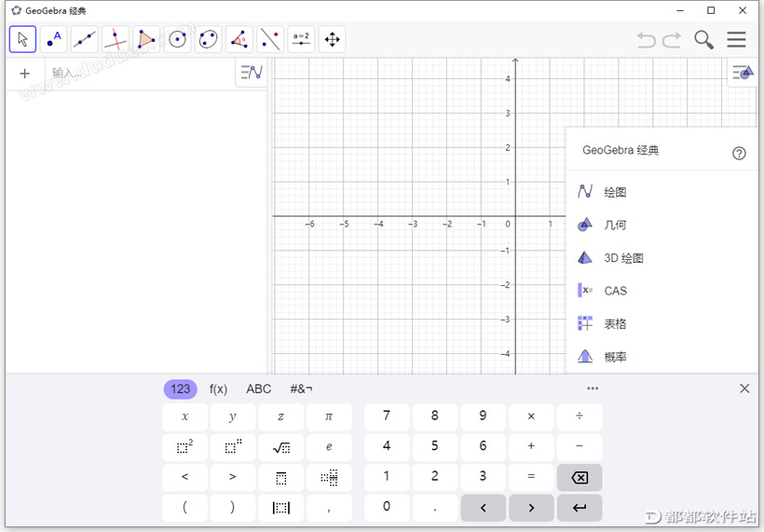The image size is (764, 532).
Task: Tap the Euler e key
Action: (x=329, y=446)
